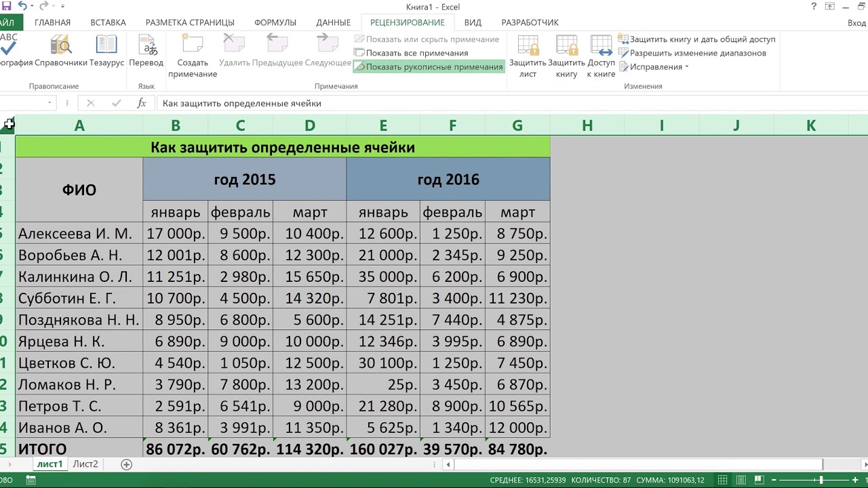Select the cell with 25р.

click(383, 385)
